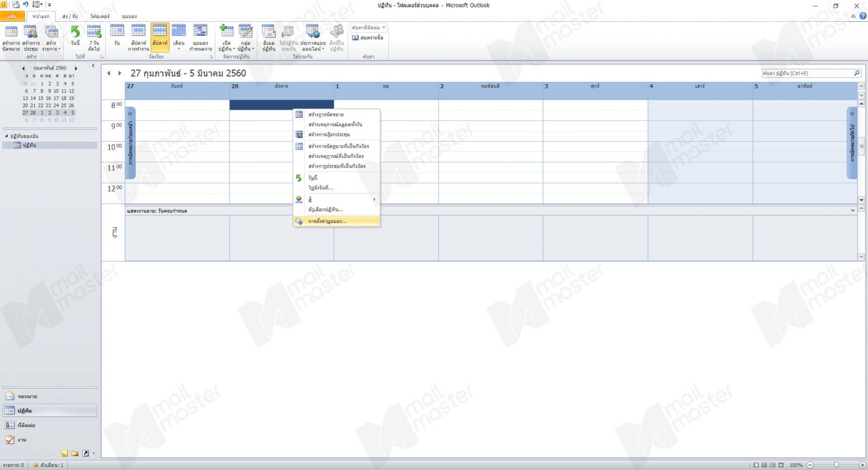Image resolution: width=868 pixels, height=470 pixels.
Task: Go forward one week in calendar header
Action: [120, 73]
